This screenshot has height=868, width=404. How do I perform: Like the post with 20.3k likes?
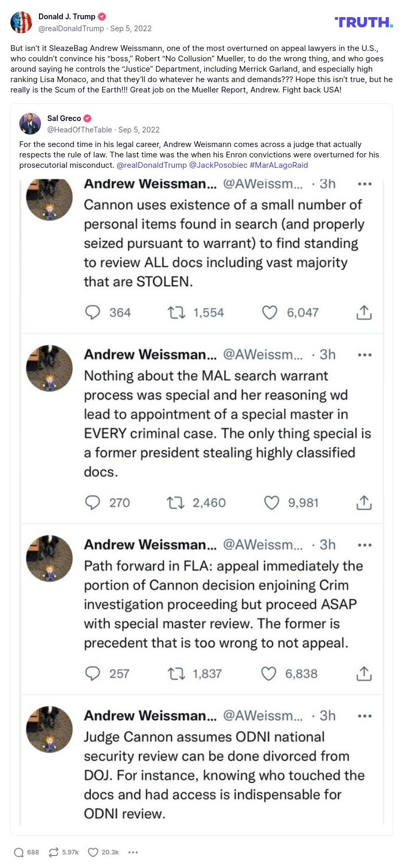click(x=93, y=852)
